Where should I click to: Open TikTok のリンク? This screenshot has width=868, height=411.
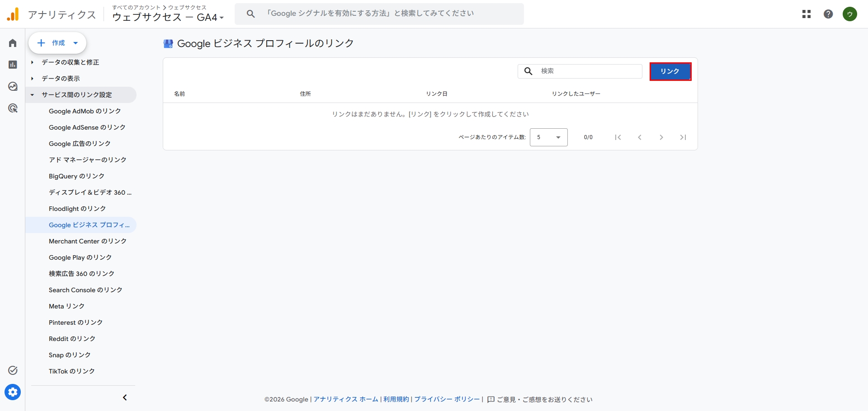coord(72,371)
